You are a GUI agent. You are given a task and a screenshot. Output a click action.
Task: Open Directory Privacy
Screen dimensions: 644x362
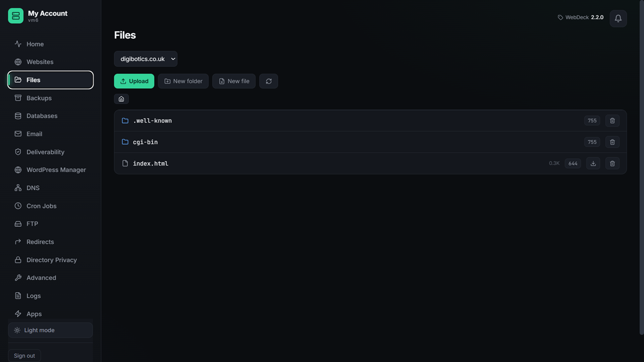[x=50, y=260]
